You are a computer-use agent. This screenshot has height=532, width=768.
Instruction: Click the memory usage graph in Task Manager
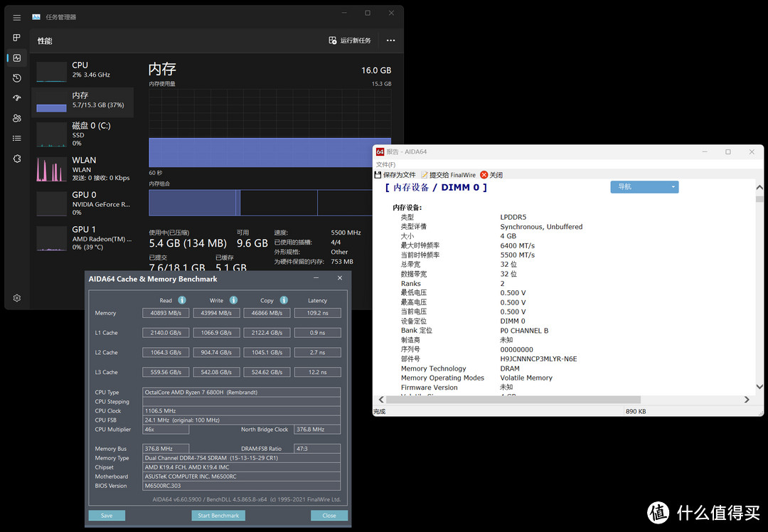[270, 128]
